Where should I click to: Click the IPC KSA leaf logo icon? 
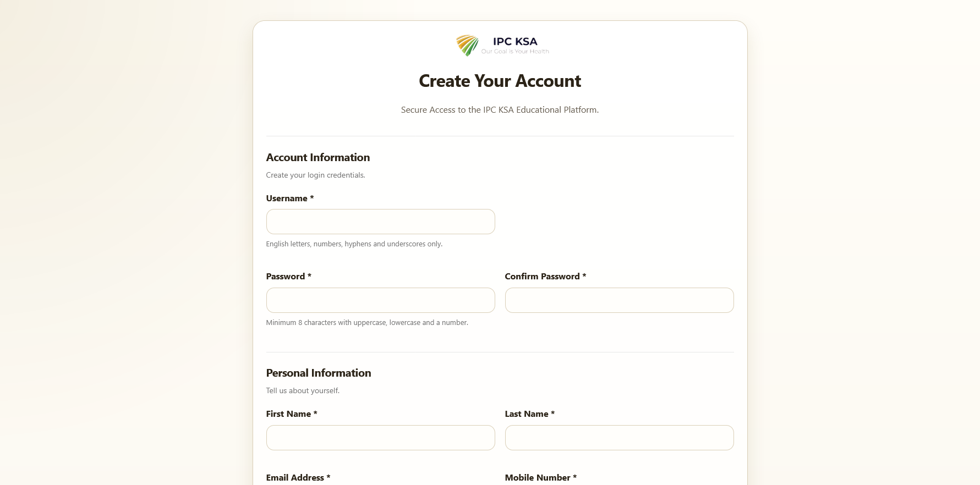point(467,45)
